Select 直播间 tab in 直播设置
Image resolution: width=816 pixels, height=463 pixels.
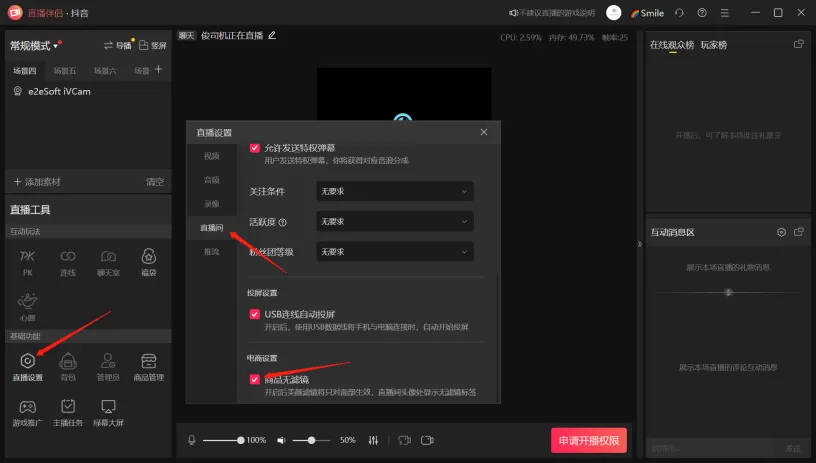[x=211, y=228]
